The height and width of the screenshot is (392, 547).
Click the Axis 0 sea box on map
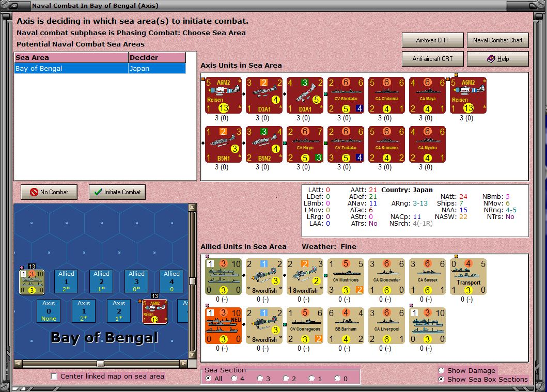[x=49, y=311]
